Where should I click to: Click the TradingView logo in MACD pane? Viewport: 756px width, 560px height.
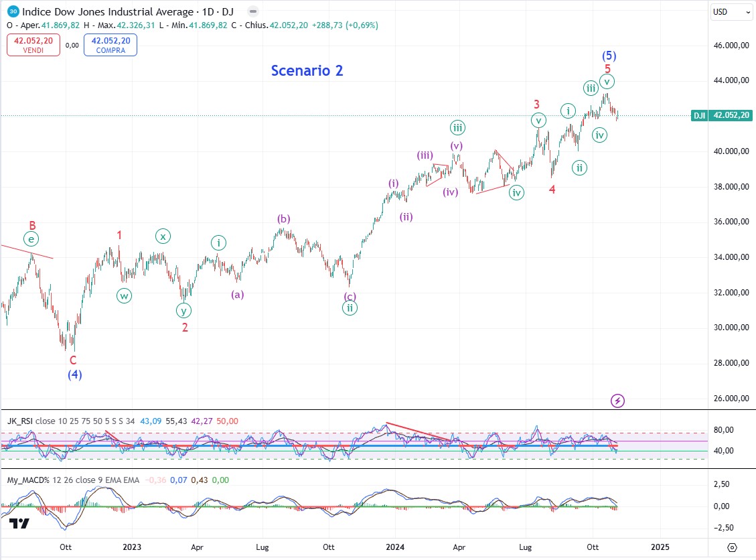(x=20, y=523)
